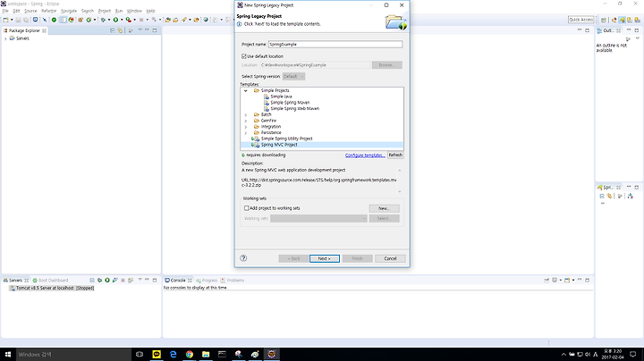
Task: Click the Debug bug toolbar icon
Action: 103,20
